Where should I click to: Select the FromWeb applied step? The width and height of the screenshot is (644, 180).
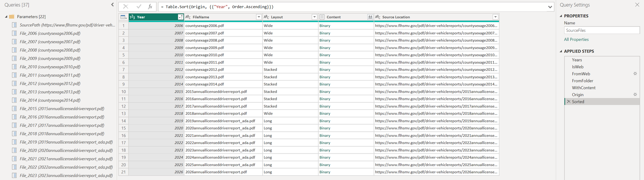(x=602, y=74)
